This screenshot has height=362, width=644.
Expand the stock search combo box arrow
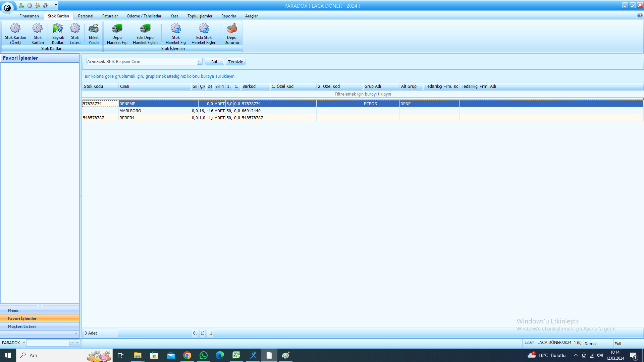click(199, 62)
